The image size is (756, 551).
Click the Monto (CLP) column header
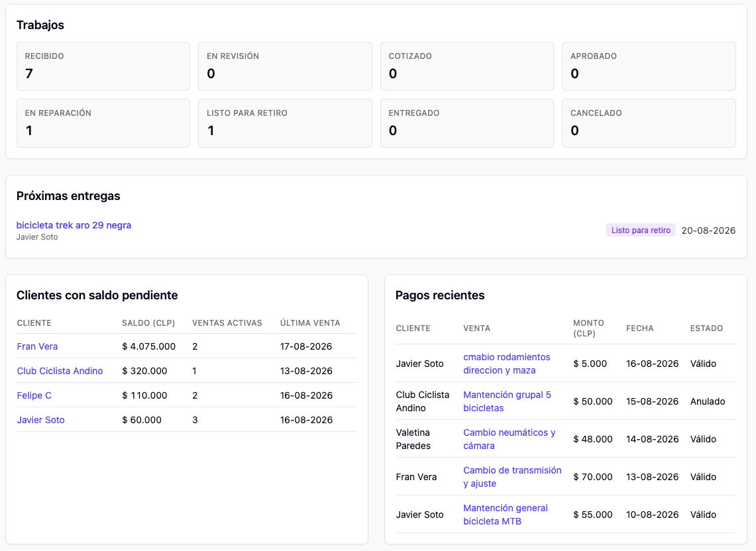pos(588,328)
